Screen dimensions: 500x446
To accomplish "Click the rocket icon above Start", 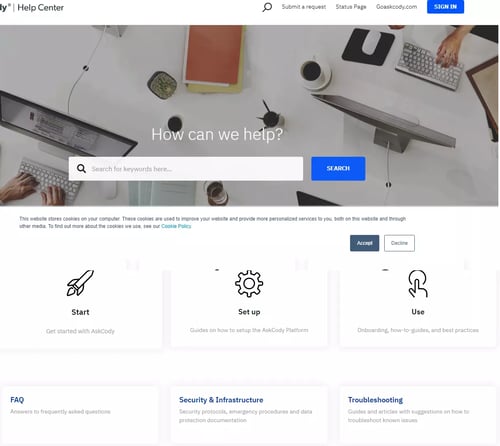I will click(80, 283).
